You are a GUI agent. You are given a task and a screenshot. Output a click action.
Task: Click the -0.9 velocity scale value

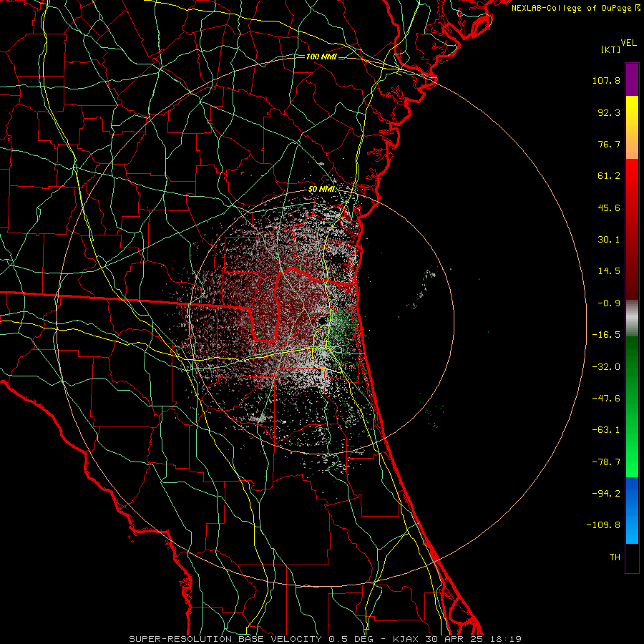point(609,303)
